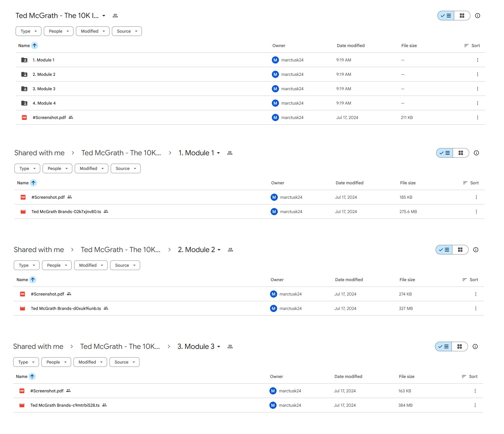The height and width of the screenshot is (434, 504).
Task: Open more actions for 4. Module 4 row
Action: tap(478, 103)
